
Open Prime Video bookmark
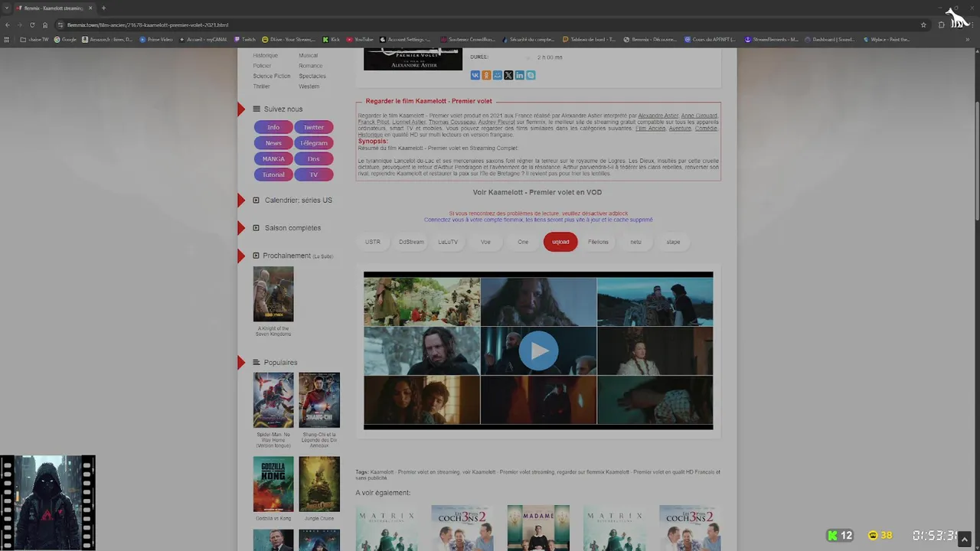pos(156,39)
